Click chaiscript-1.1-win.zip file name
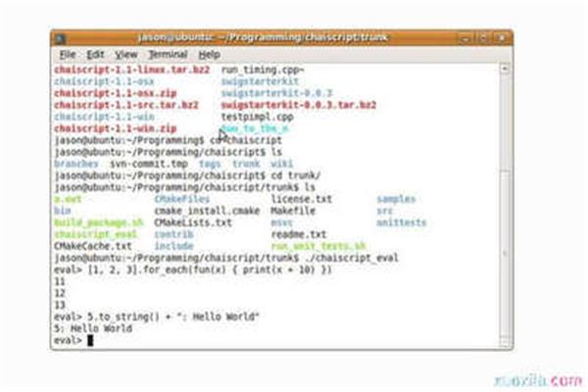This screenshot has width=588, height=392. pos(115,128)
